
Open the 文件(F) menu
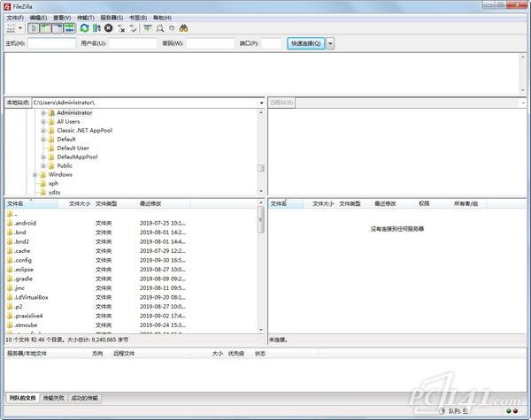click(15, 18)
